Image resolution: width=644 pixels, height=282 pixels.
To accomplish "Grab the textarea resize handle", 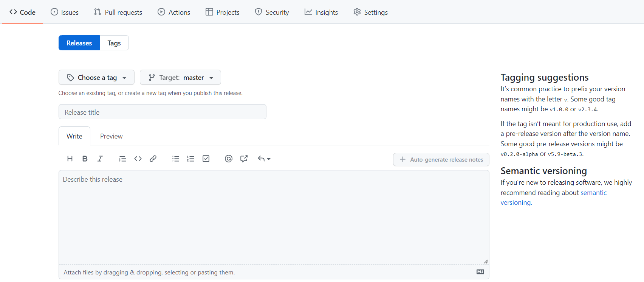I will pos(486,262).
